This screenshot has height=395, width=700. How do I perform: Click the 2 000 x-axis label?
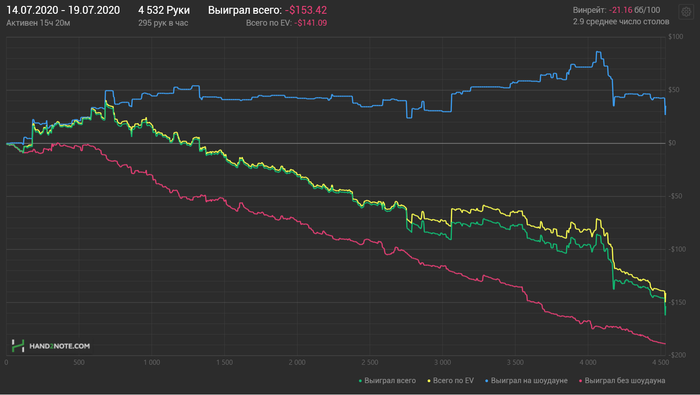tap(297, 362)
